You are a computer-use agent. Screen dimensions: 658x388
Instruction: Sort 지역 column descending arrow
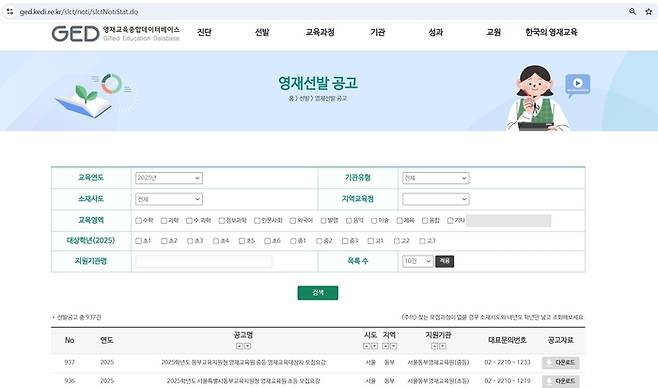(x=393, y=346)
